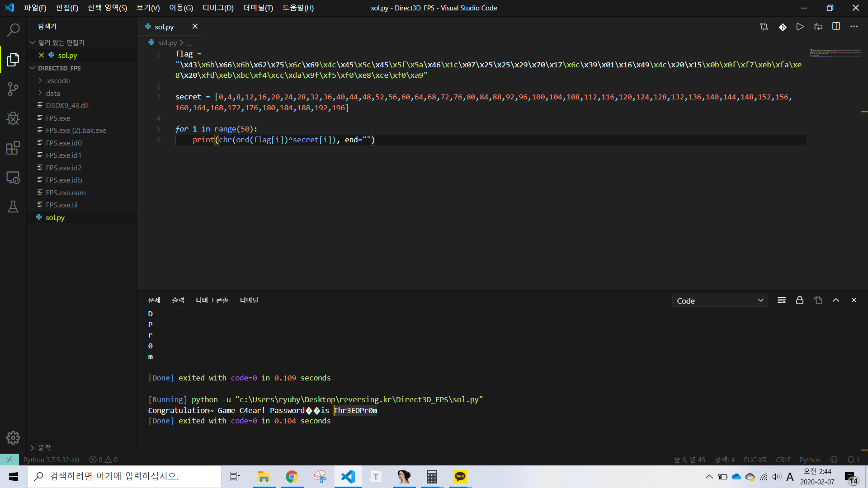Click the EUC-KR encoding in status bar
Viewport: 868px width, 488px height.
pyautogui.click(x=755, y=460)
